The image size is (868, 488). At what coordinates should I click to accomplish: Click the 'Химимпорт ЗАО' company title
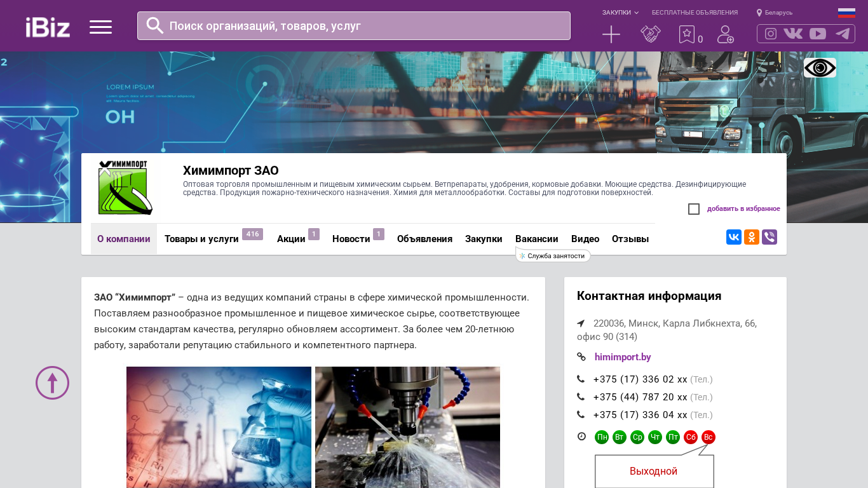pos(231,170)
